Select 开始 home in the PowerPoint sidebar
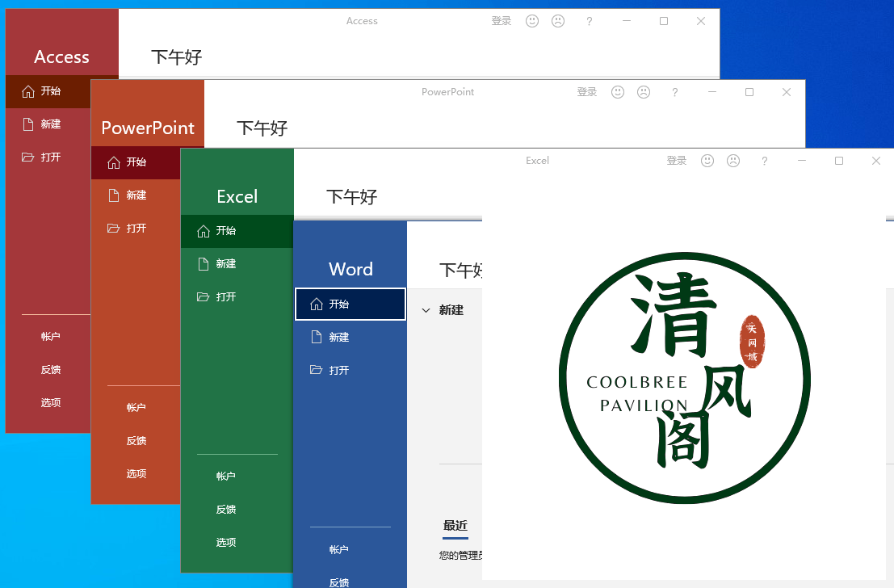 pyautogui.click(x=136, y=162)
